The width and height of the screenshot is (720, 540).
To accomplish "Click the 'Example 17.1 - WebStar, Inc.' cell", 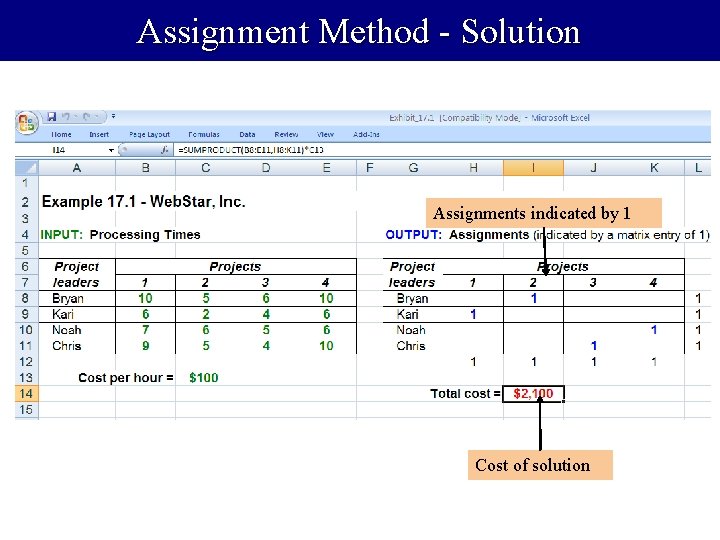I will coord(143,202).
